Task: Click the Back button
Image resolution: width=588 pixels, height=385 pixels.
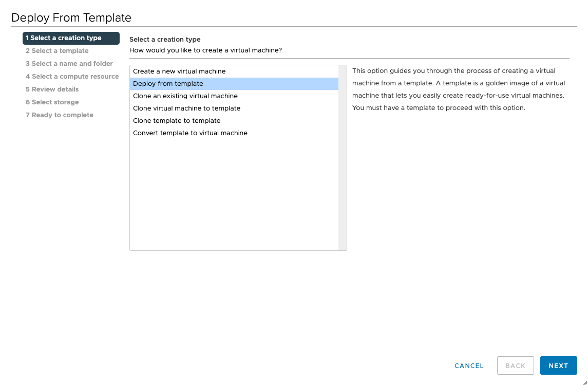Action: tap(515, 365)
